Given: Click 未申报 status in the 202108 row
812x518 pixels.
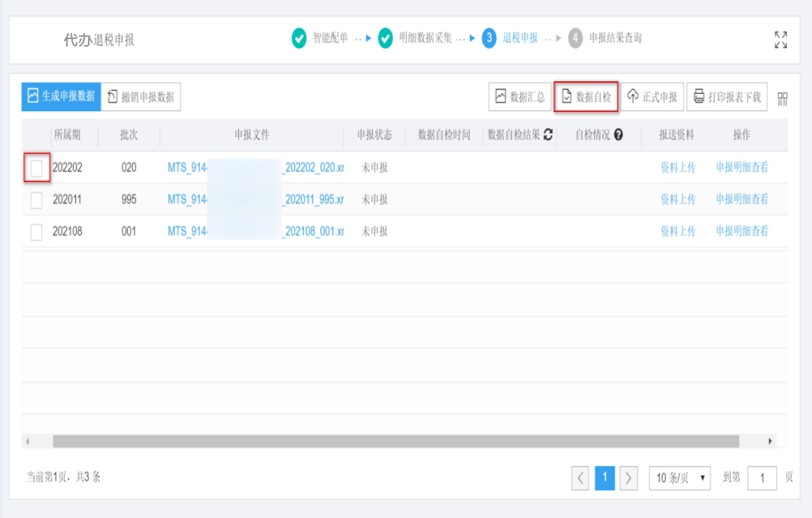Looking at the screenshot, I should click(x=374, y=231).
